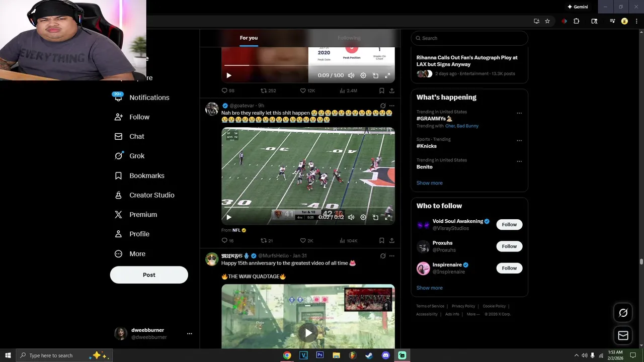Click Grok explain icon on @goatevar post
644x362 pixels.
[x=383, y=106]
